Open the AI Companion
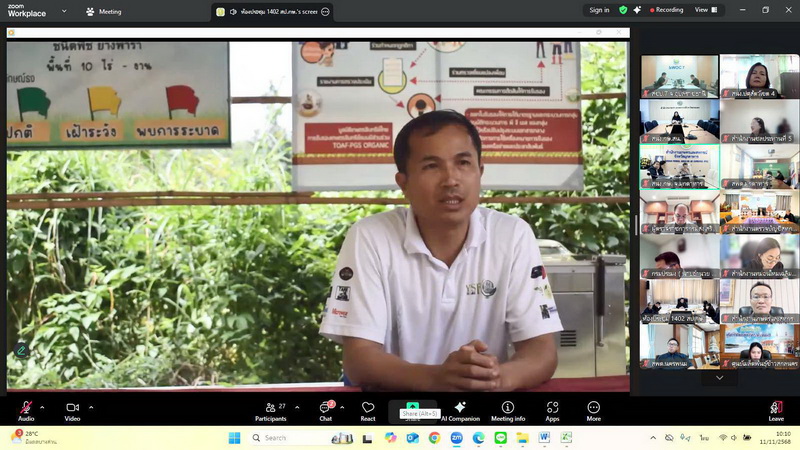 (x=460, y=409)
